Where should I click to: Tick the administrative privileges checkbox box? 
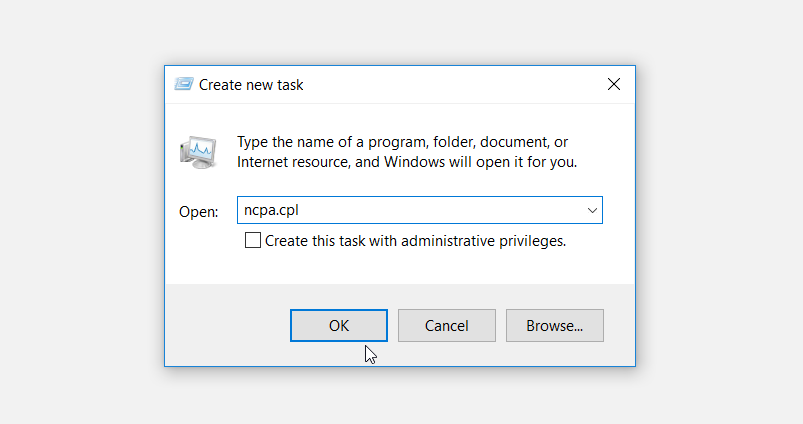coord(253,240)
